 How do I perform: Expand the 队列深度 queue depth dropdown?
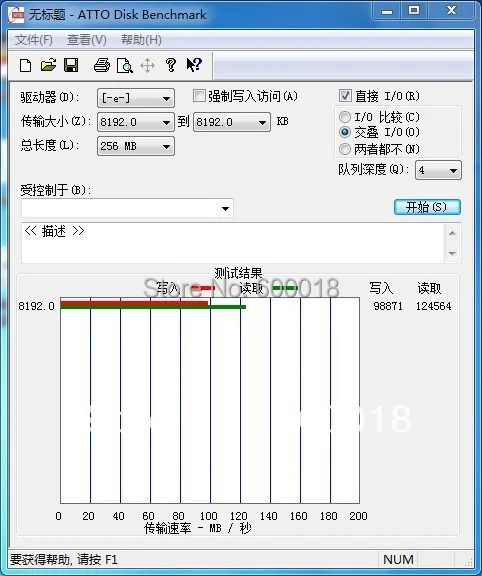(438, 170)
